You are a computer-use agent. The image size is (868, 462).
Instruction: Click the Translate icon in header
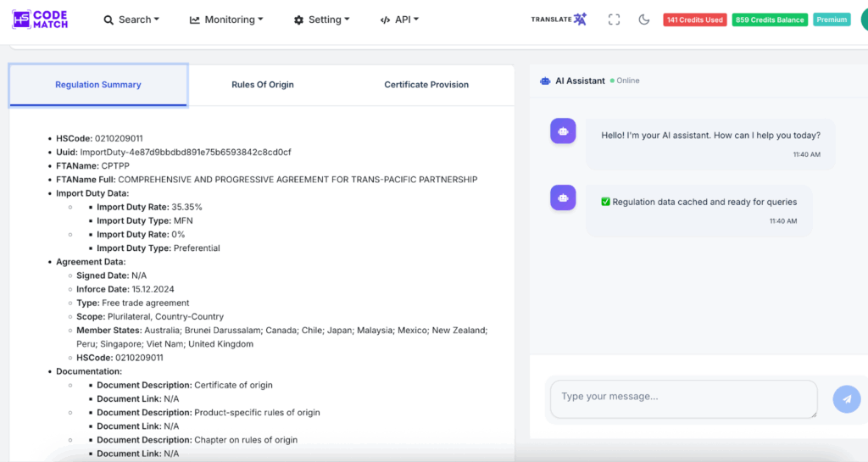pos(559,19)
